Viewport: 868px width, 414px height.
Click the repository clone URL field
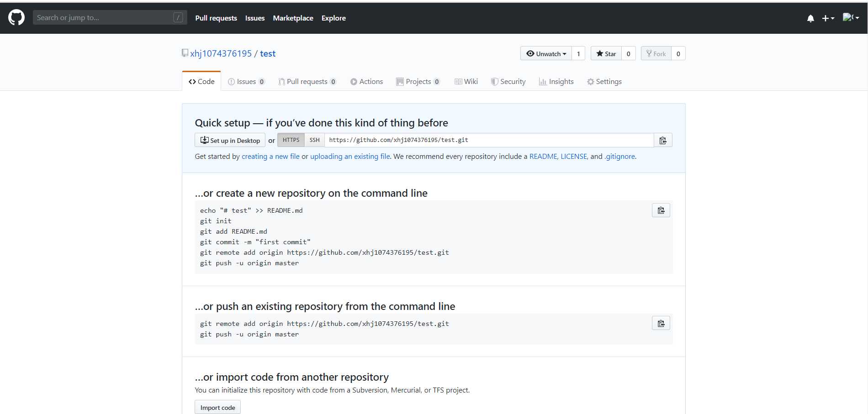489,140
